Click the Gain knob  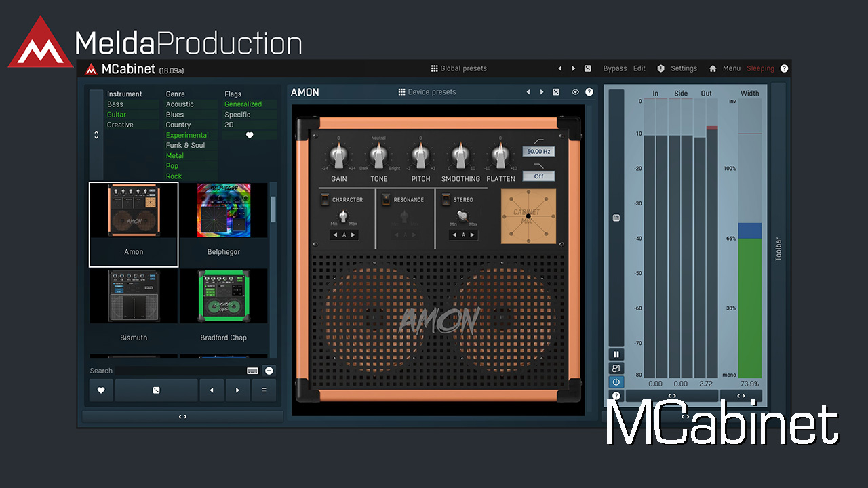pyautogui.click(x=338, y=157)
